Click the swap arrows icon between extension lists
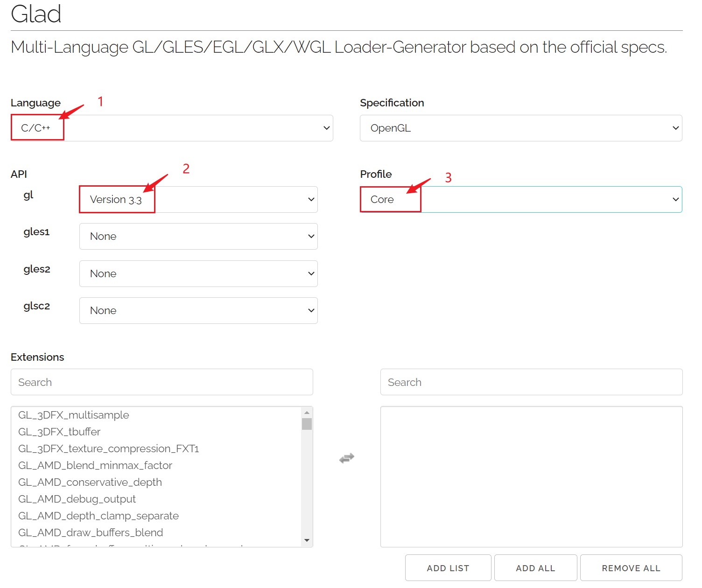 [x=347, y=458]
